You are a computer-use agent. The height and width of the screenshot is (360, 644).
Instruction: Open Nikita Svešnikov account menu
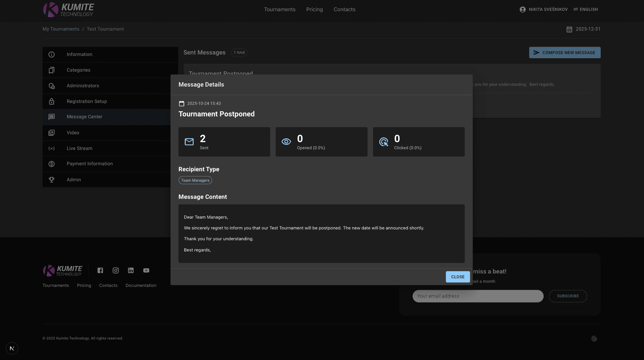[x=543, y=9]
